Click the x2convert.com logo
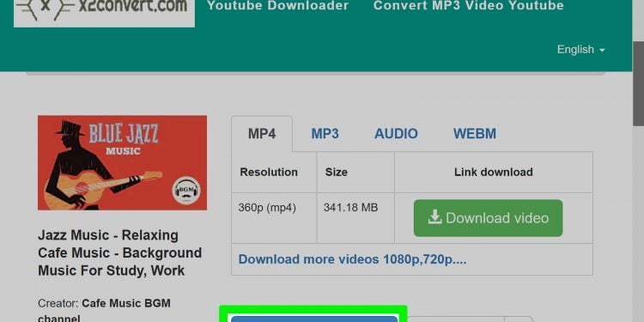This screenshot has width=644, height=322. point(104,14)
